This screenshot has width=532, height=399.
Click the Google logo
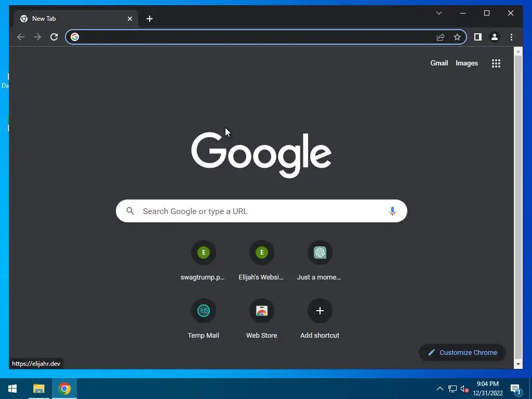tap(261, 155)
